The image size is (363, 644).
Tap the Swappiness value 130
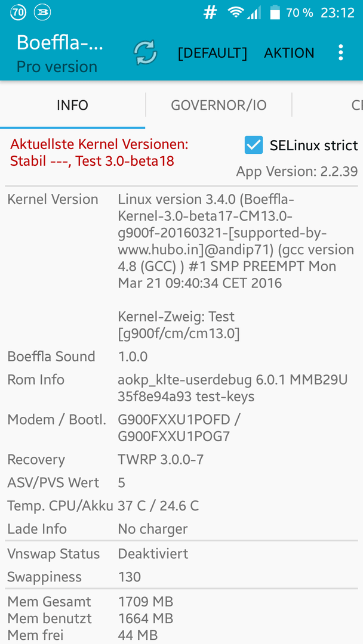(x=130, y=577)
